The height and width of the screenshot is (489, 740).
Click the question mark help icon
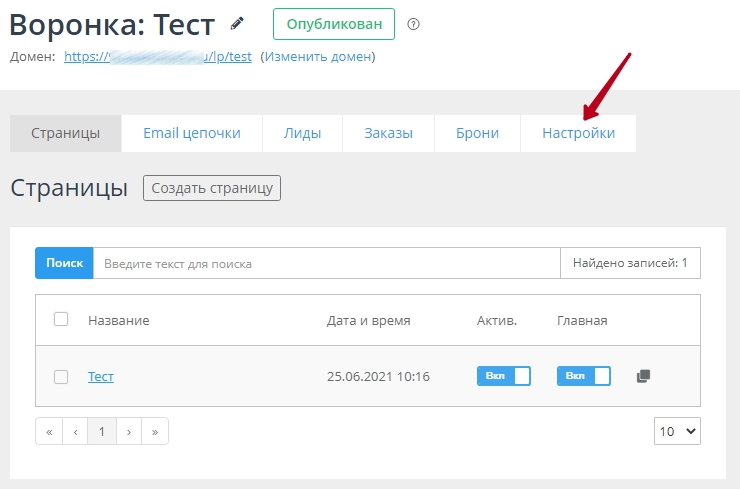[x=414, y=24]
